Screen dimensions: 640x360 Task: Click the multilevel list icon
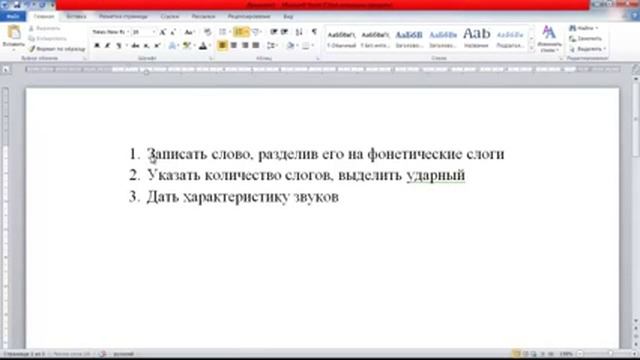[256, 32]
